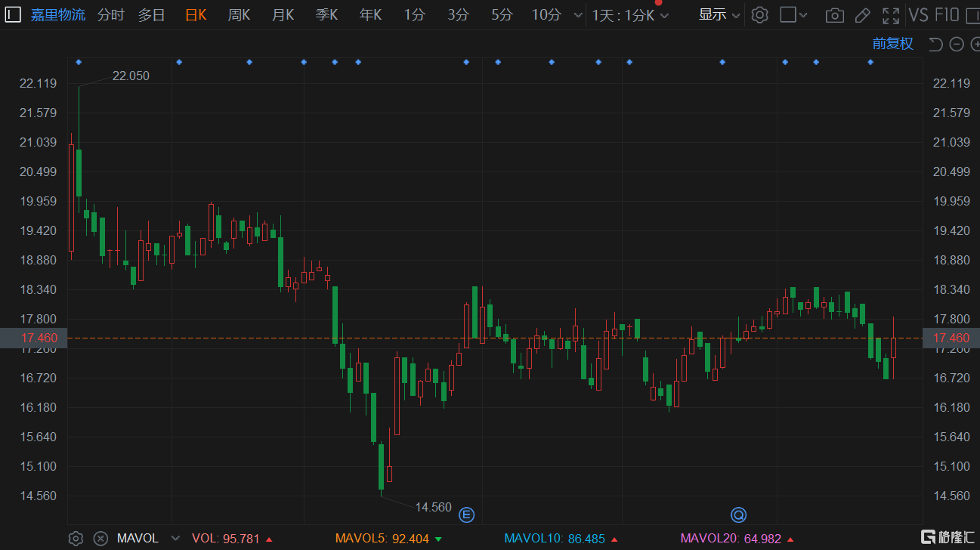Click the blue Q marker on the chart
Viewport: 980px width, 550px height.
coord(738,515)
